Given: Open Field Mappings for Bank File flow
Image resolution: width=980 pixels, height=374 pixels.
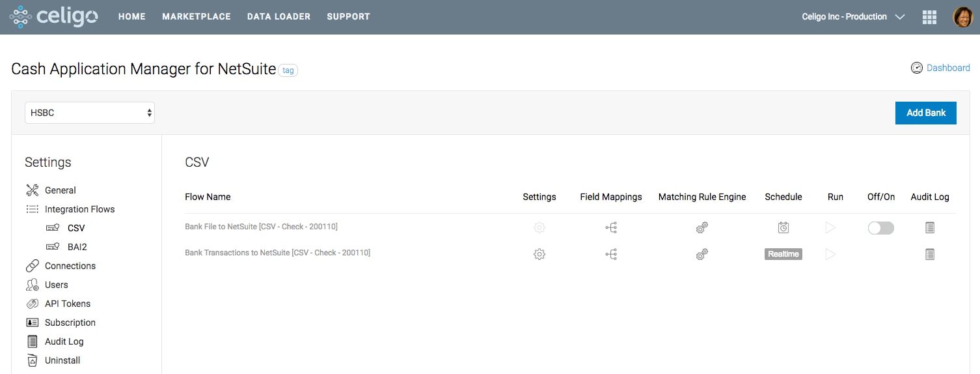Looking at the screenshot, I should 611,227.
